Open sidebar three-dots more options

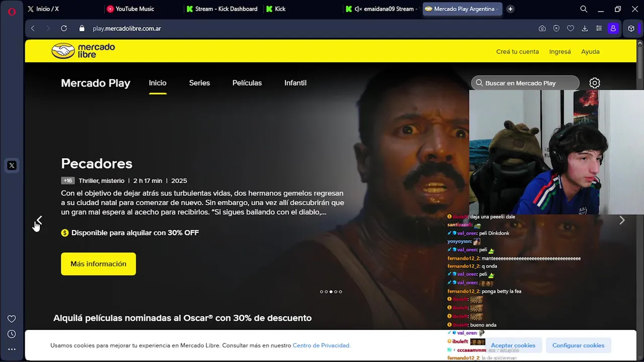tap(12, 349)
